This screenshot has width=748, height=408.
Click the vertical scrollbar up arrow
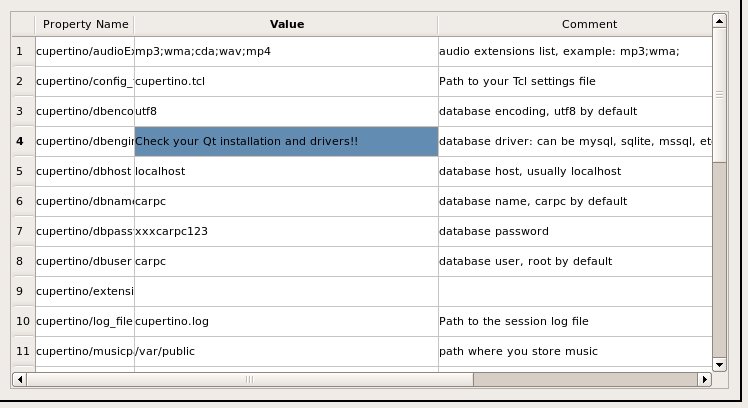point(718,20)
